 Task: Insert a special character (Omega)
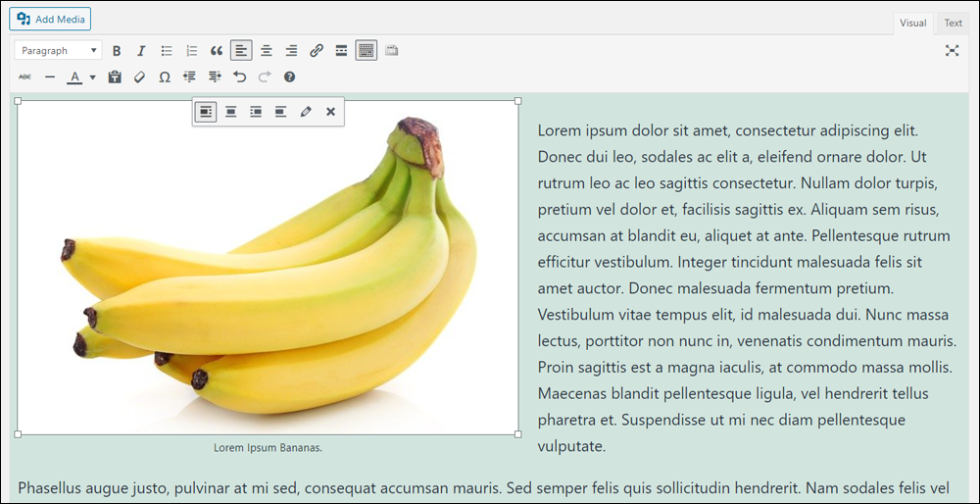(165, 76)
